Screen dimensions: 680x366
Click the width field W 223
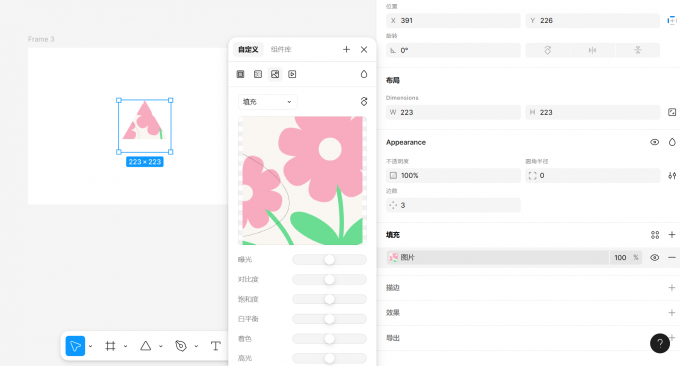point(453,112)
